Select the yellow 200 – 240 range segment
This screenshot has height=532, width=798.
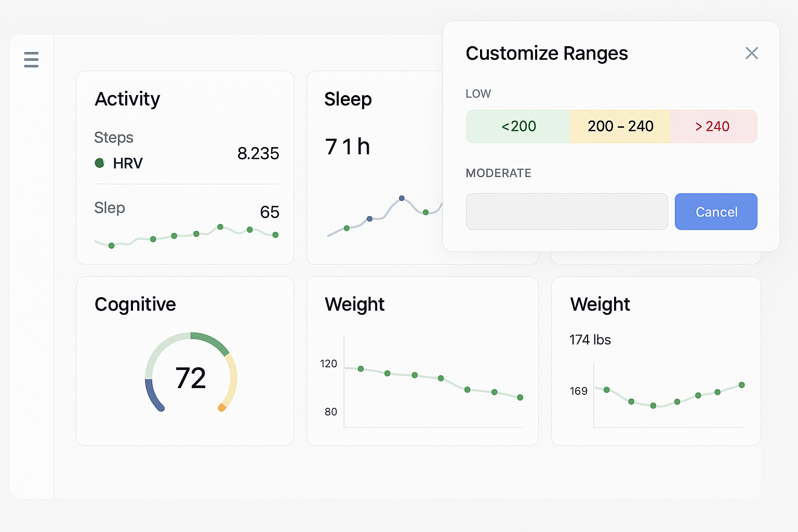pos(620,126)
